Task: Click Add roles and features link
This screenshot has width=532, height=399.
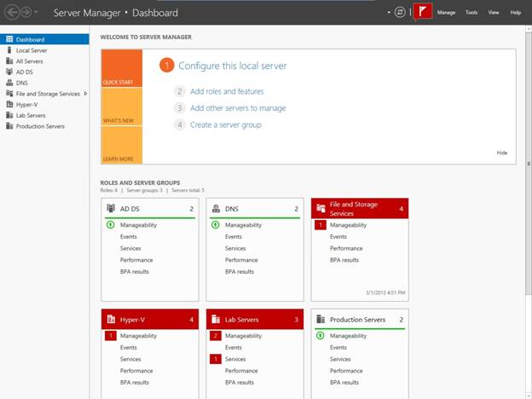Action: 227,91
